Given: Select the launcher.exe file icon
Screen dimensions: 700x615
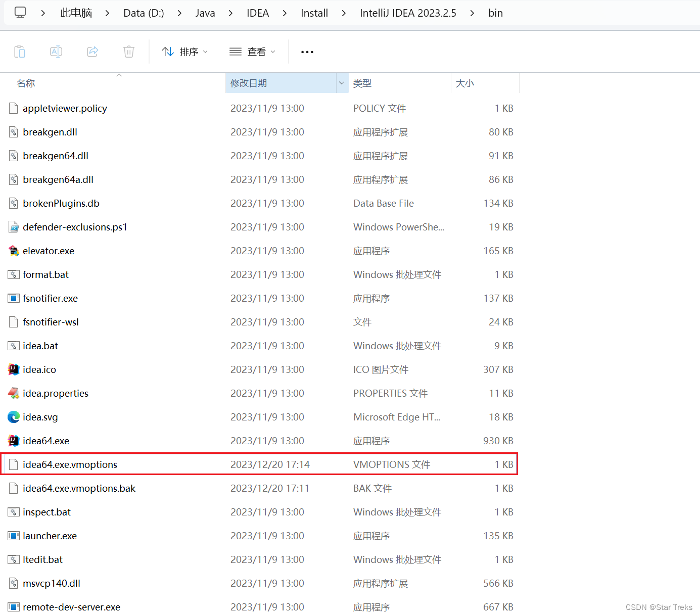Looking at the screenshot, I should coord(14,536).
